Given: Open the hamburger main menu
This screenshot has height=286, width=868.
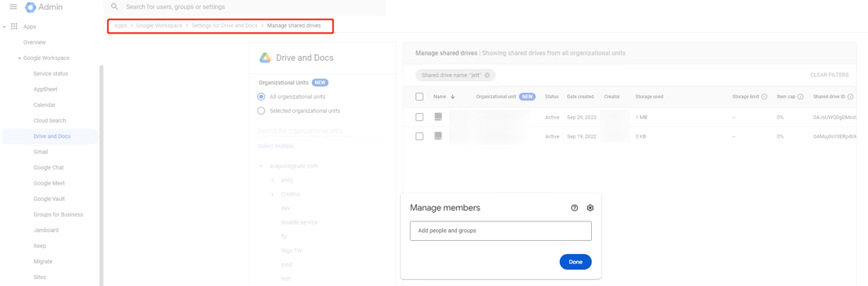Looking at the screenshot, I should tap(13, 7).
